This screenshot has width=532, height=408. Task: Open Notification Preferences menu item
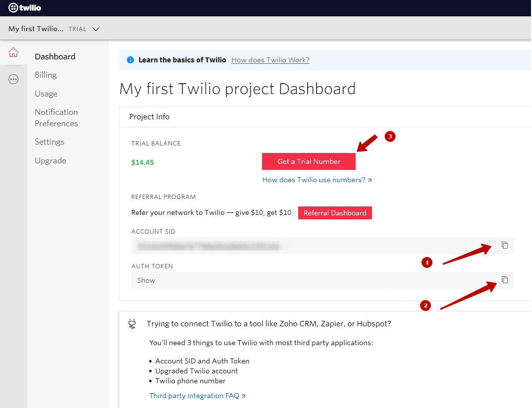56,118
